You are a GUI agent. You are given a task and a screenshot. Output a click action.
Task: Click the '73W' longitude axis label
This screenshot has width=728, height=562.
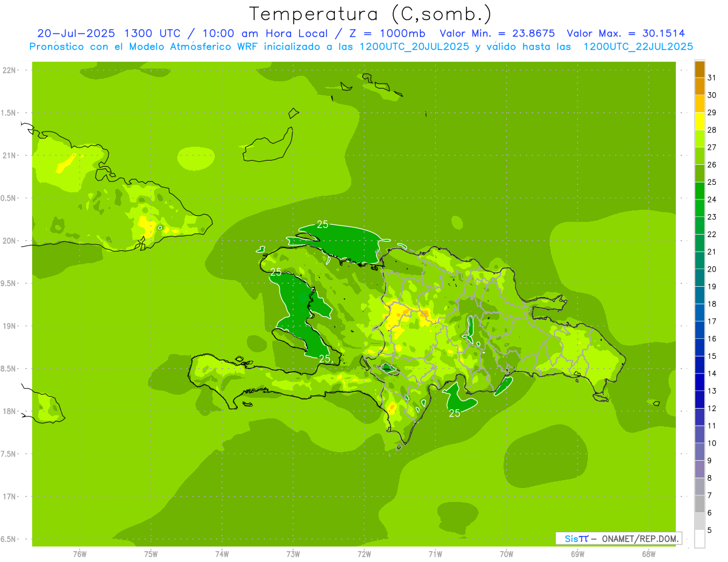[293, 554]
